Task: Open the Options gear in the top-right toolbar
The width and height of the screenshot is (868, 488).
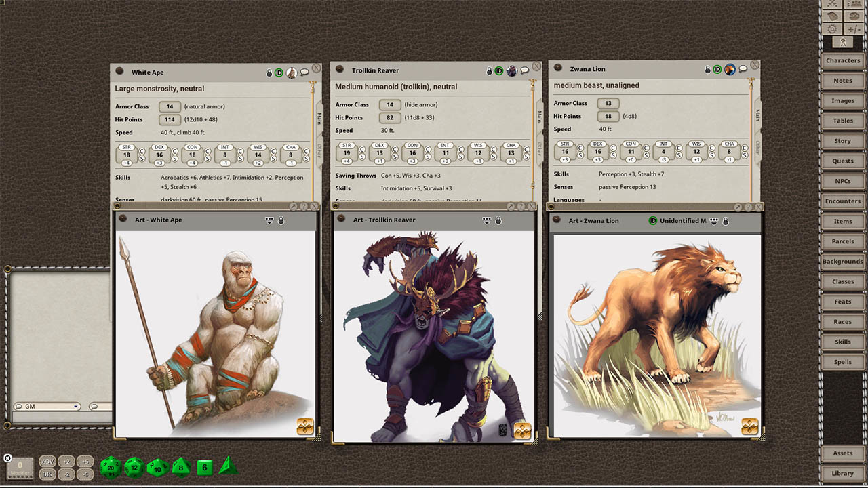Action: point(832,28)
